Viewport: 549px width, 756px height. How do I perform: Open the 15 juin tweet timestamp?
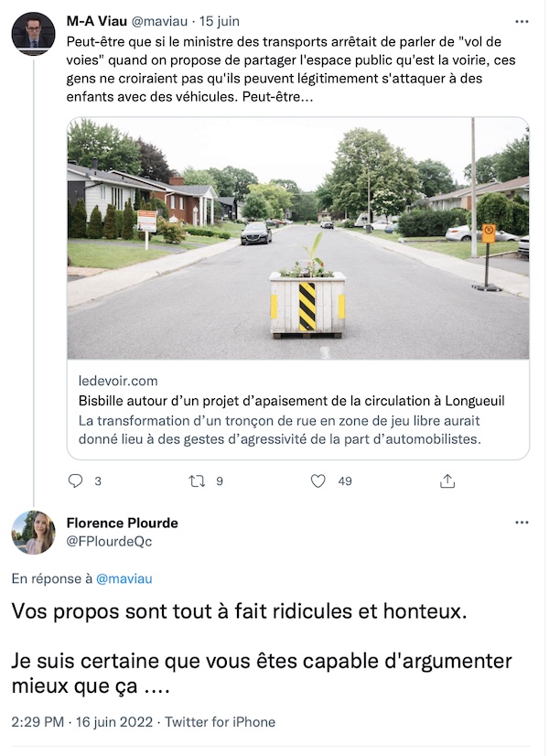click(220, 21)
